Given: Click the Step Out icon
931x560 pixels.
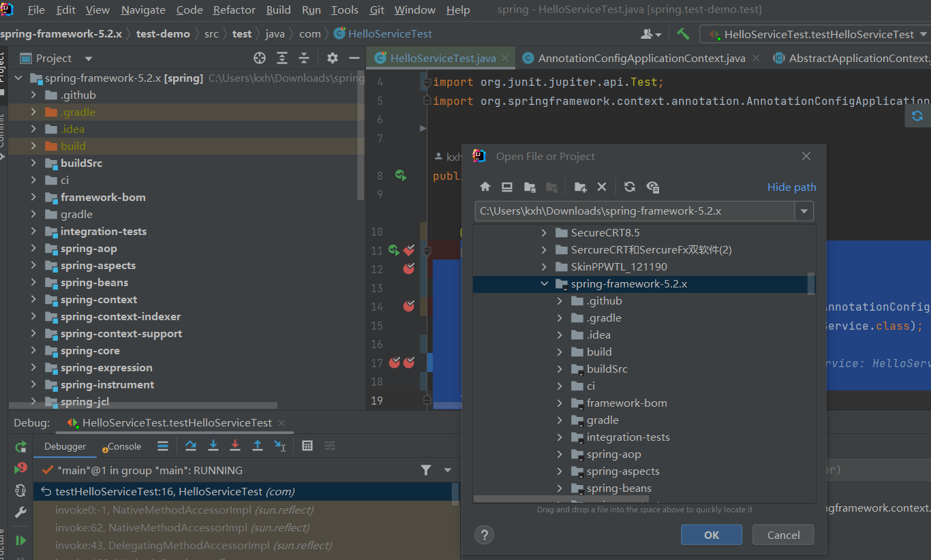Looking at the screenshot, I should 258,446.
